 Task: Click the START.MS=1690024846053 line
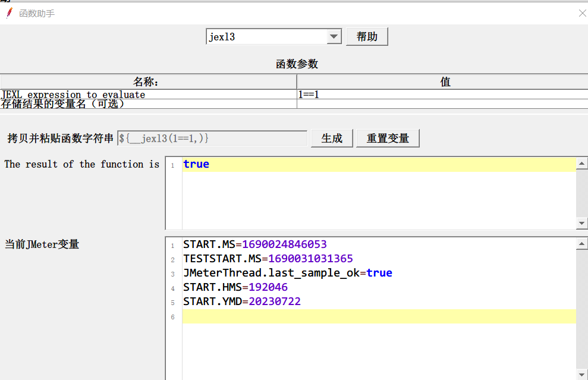255,244
